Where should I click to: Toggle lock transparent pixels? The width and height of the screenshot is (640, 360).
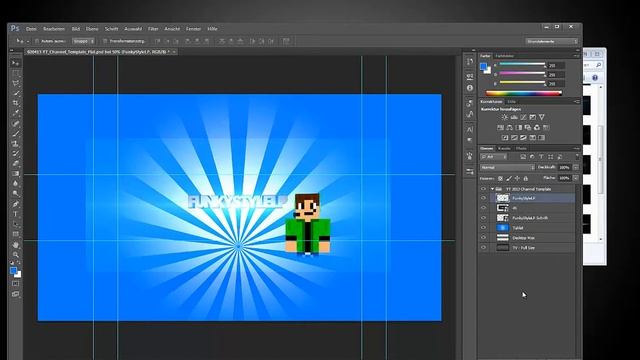(500, 178)
